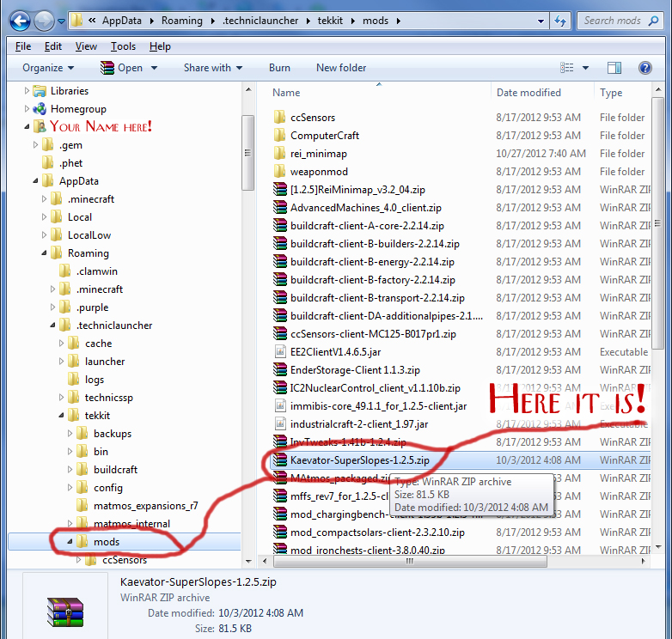Open the File menu
672x639 pixels.
[x=23, y=46]
